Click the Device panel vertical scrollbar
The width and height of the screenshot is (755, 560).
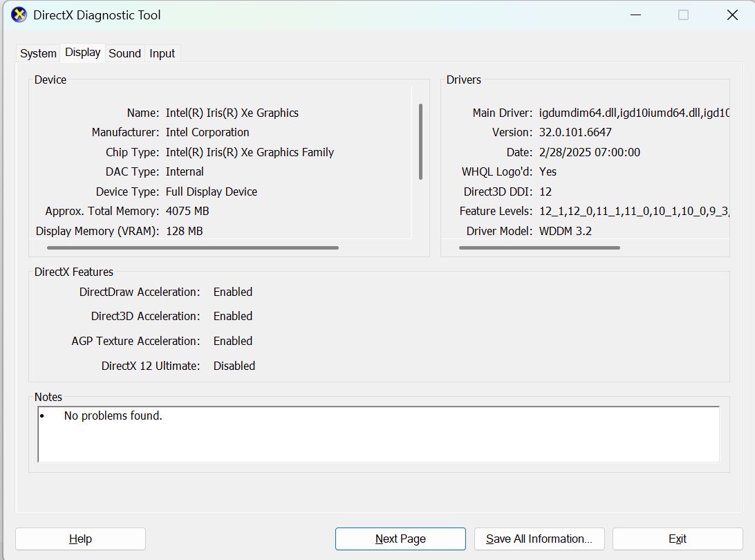420,142
